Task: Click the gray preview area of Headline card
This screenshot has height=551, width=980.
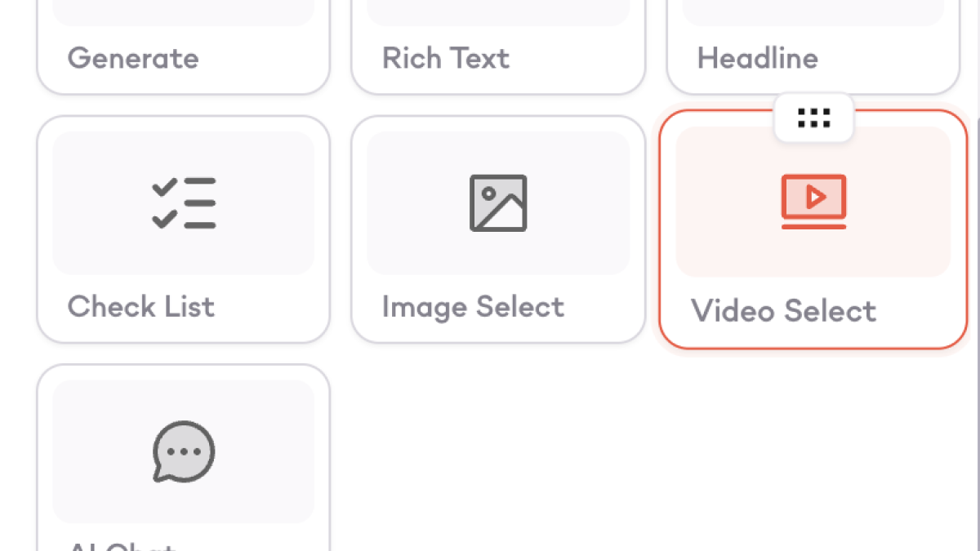Action: pos(813,12)
